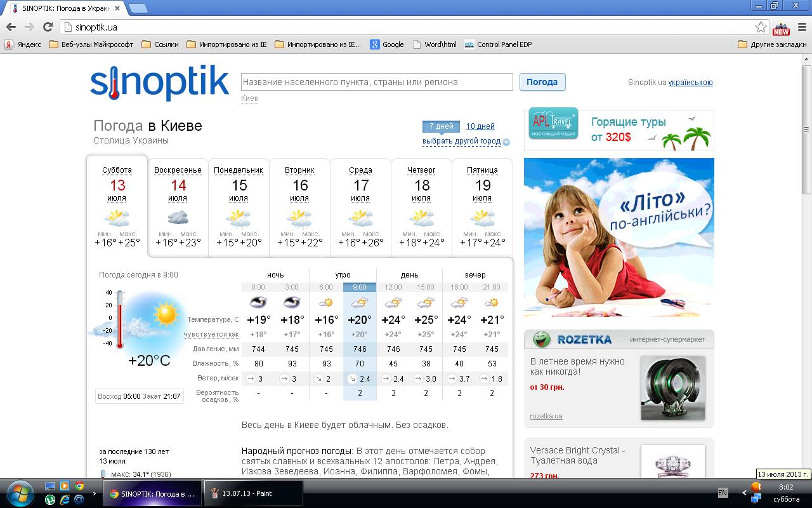Bookmark this page with the star icon
812x508 pixels.
pos(761,27)
